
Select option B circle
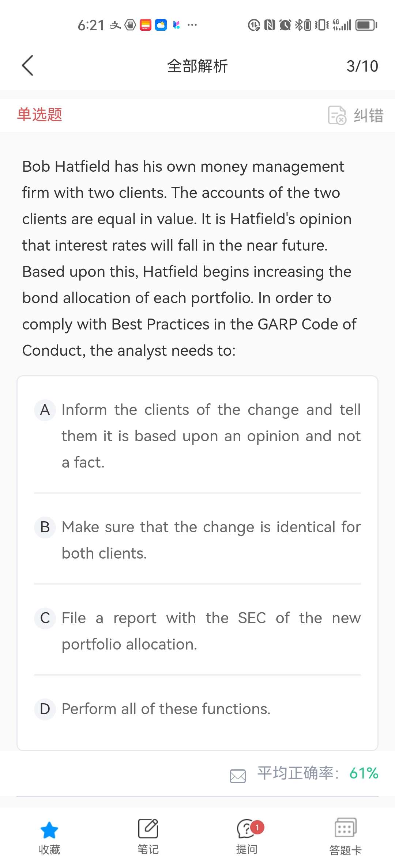click(x=45, y=527)
